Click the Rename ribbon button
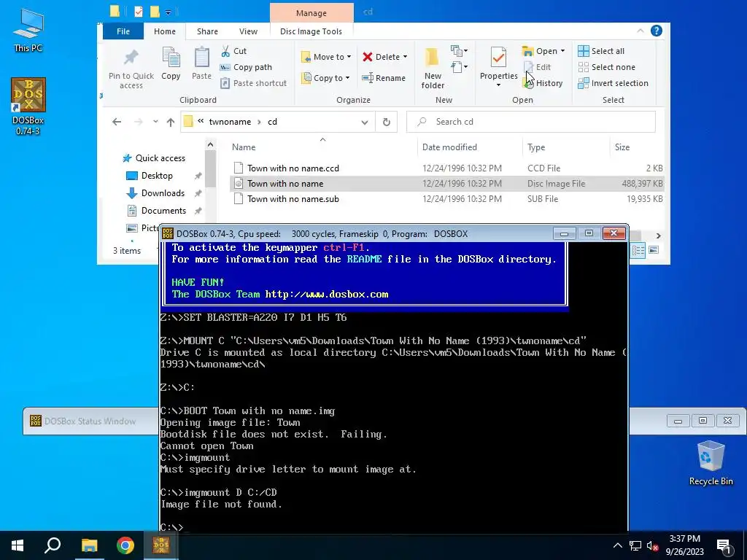The height and width of the screenshot is (560, 747). tap(384, 77)
